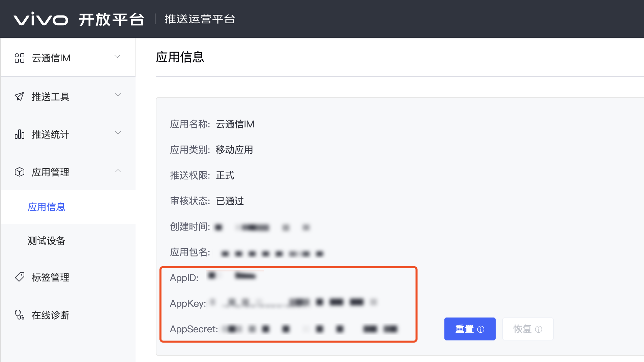Click the AppSecret label
644x362 pixels.
194,329
